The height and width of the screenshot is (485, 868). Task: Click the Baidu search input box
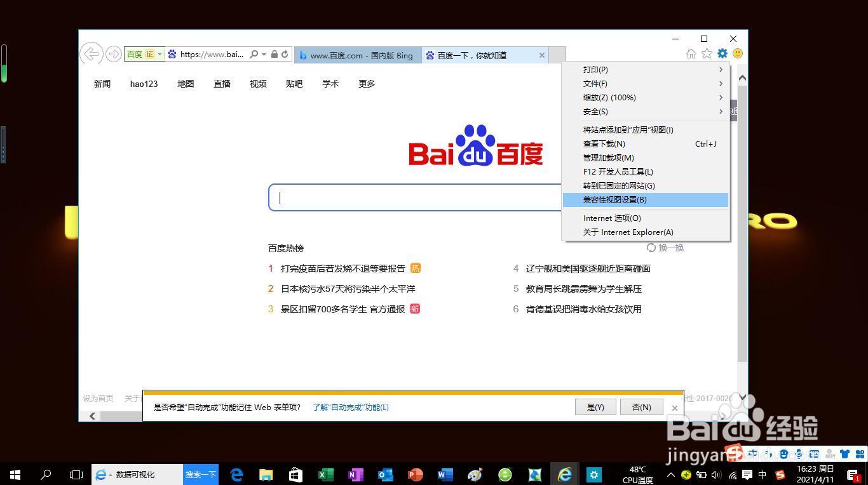click(x=415, y=197)
